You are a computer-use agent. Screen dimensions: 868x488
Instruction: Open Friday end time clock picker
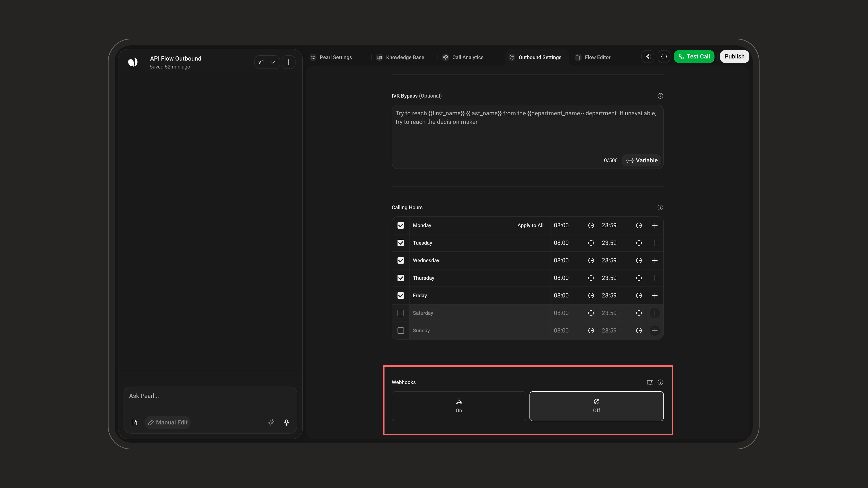[x=638, y=295]
